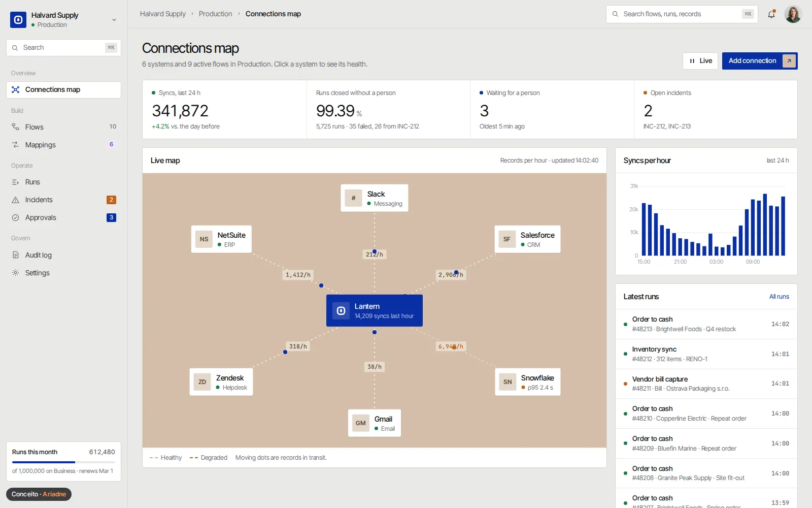Click the Open incidents card

coord(716,110)
